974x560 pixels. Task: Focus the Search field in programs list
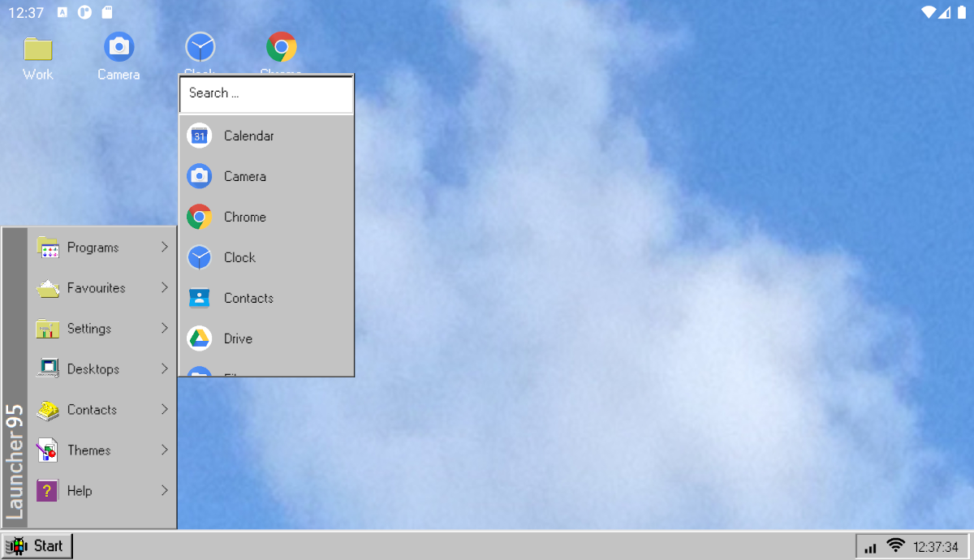point(266,94)
